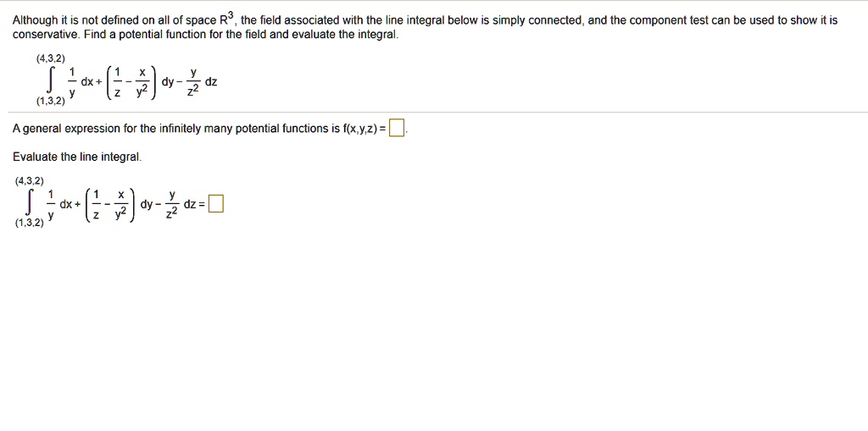Click the word 'conservative' in the instructions

click(x=46, y=34)
